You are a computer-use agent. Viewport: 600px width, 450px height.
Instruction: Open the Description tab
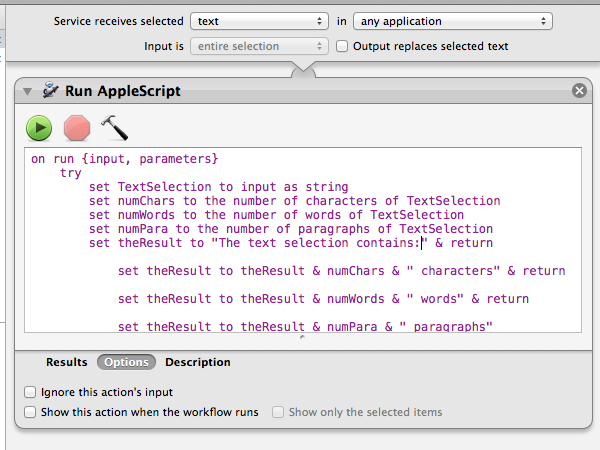(x=198, y=362)
